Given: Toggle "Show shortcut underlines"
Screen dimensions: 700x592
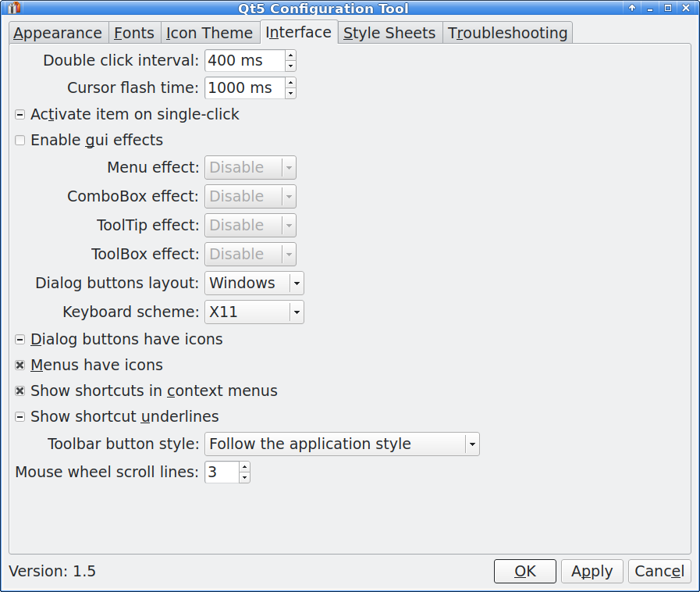Looking at the screenshot, I should (19, 416).
